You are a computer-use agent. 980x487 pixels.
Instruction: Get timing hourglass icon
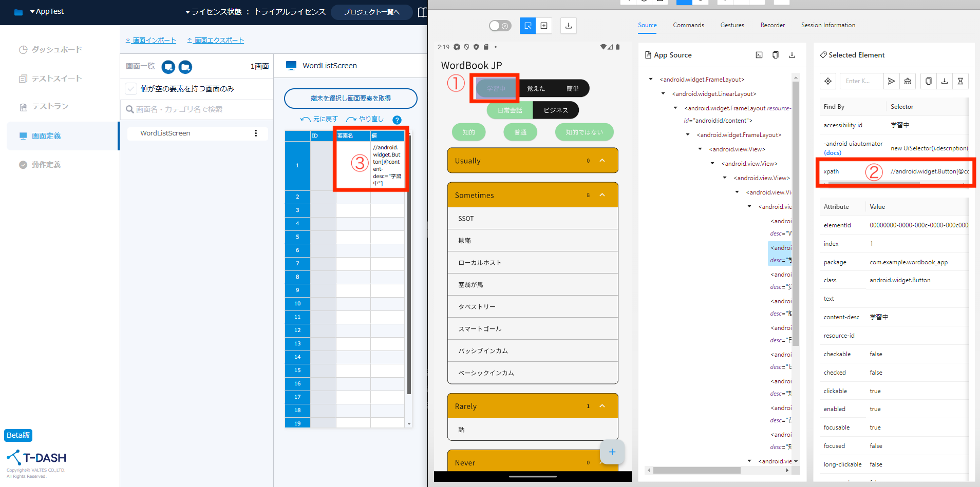coord(960,81)
